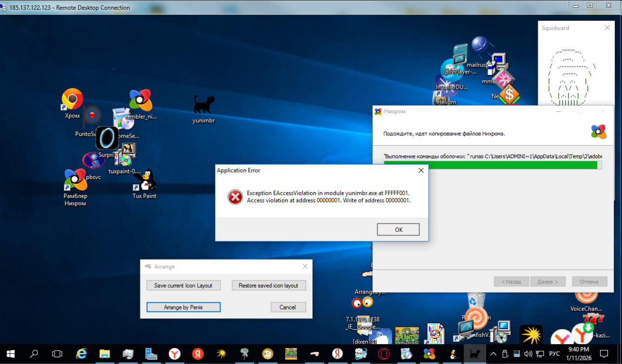The height and width of the screenshot is (364, 622).
Task: Select the Рамблер Нихром desktop shortcut
Action: pos(75,188)
